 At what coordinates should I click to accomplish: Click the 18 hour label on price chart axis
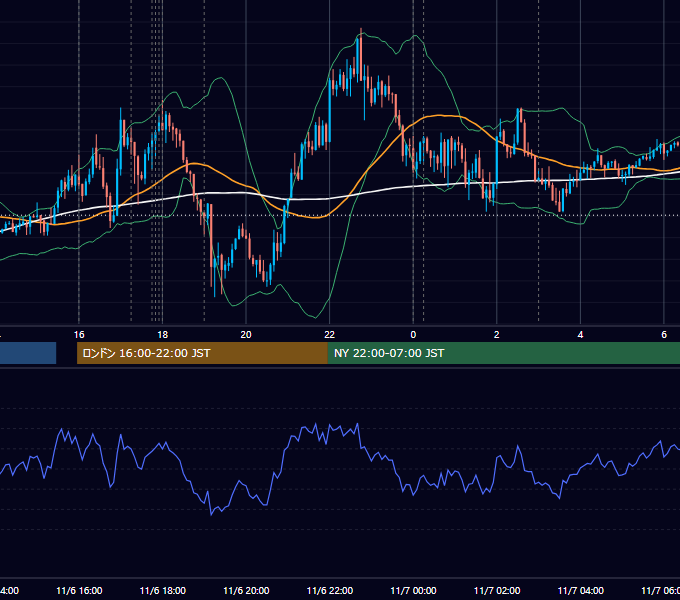[163, 335]
